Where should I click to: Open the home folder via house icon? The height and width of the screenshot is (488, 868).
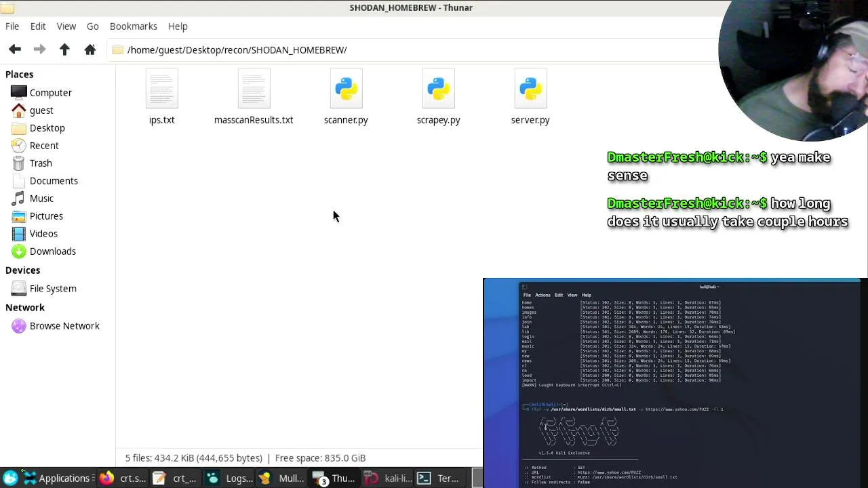[90, 49]
